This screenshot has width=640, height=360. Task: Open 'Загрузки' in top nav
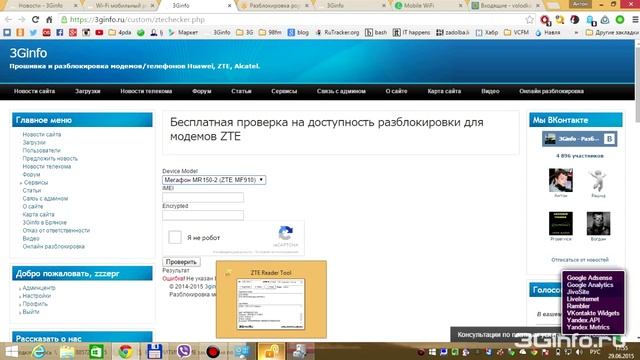click(87, 91)
